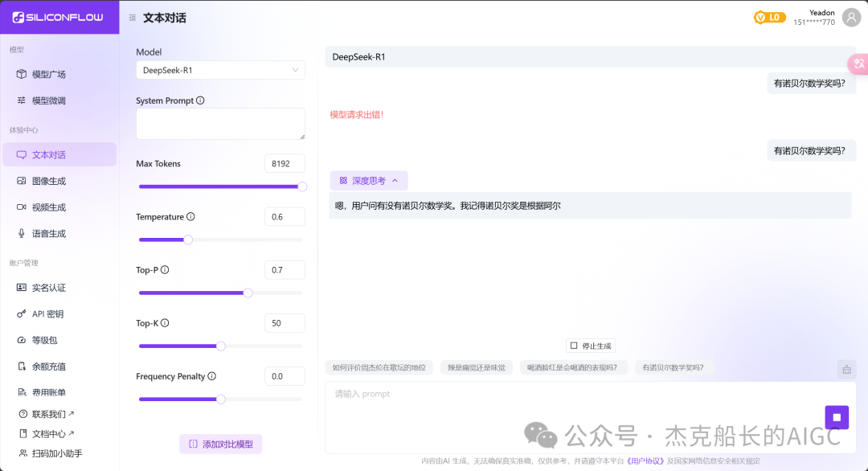Open 等级包 page

point(59,340)
